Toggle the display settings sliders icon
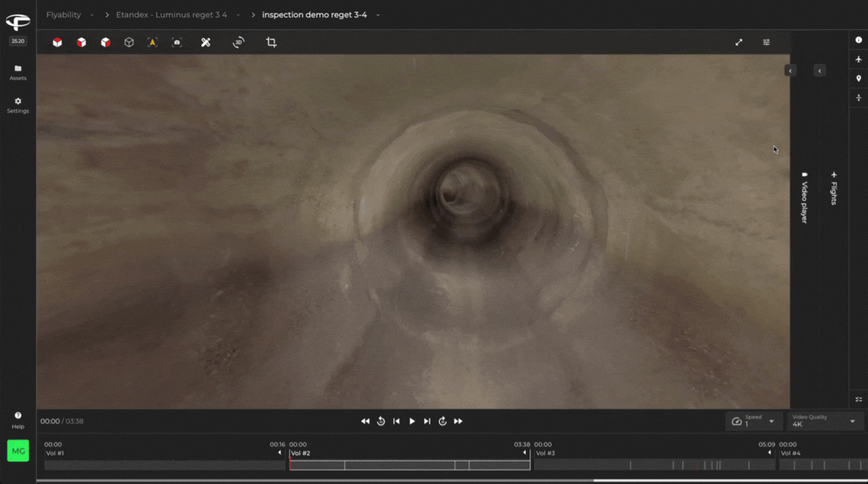 point(766,42)
